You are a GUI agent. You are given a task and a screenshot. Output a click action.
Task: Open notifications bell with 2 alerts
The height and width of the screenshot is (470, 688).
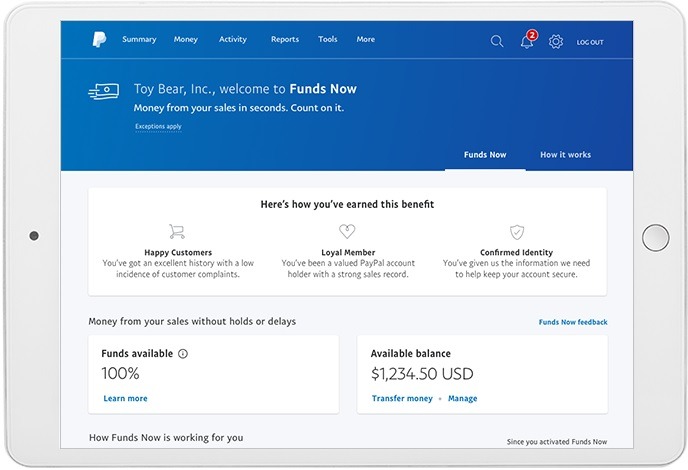pyautogui.click(x=526, y=41)
